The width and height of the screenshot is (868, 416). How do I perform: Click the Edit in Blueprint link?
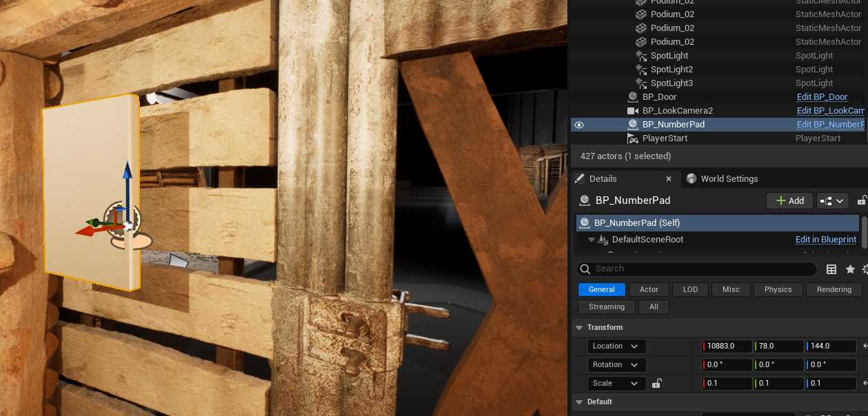tap(826, 240)
